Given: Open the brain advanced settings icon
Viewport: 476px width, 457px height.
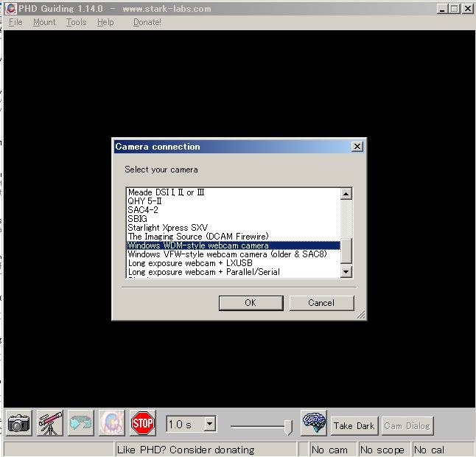Looking at the screenshot, I should tap(314, 422).
